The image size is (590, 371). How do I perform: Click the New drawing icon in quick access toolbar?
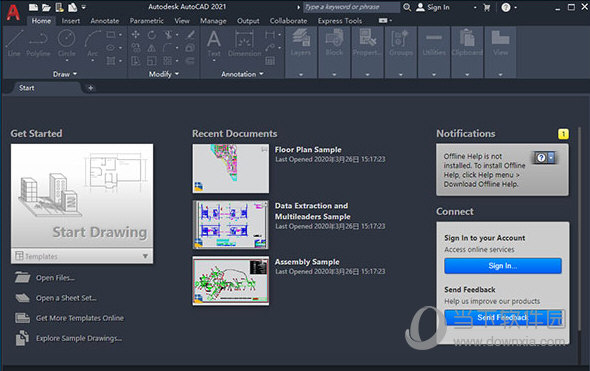tap(33, 7)
